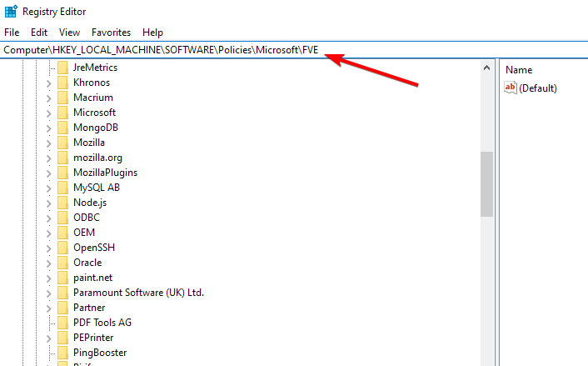Click the MozillaPlugins folder icon
Image resolution: width=588 pixels, height=366 pixels.
[63, 173]
